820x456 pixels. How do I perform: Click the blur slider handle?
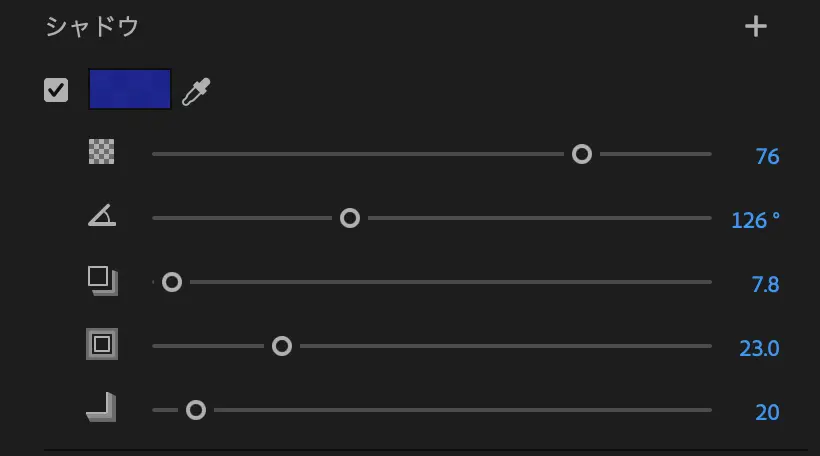point(196,410)
